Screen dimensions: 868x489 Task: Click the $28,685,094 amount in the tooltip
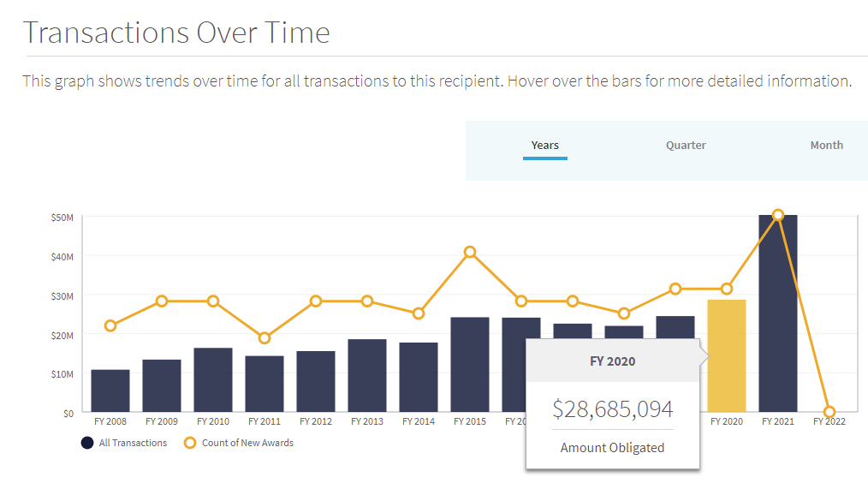click(613, 409)
